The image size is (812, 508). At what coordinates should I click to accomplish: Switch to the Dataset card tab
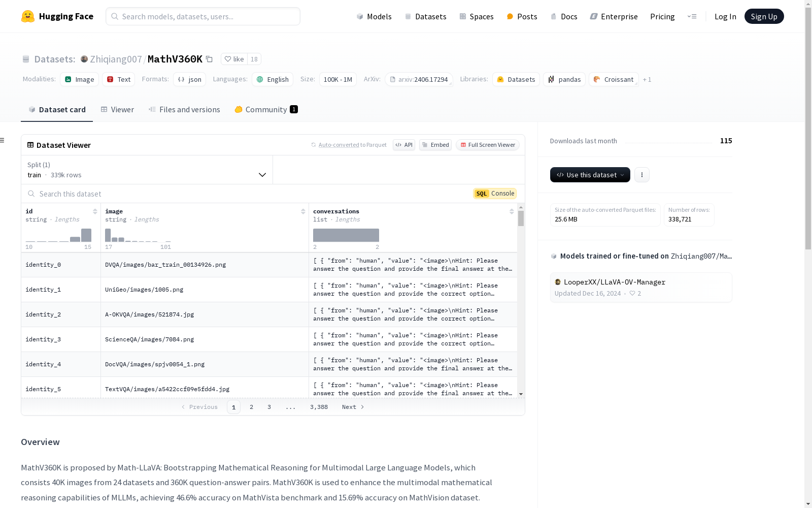pos(57,110)
